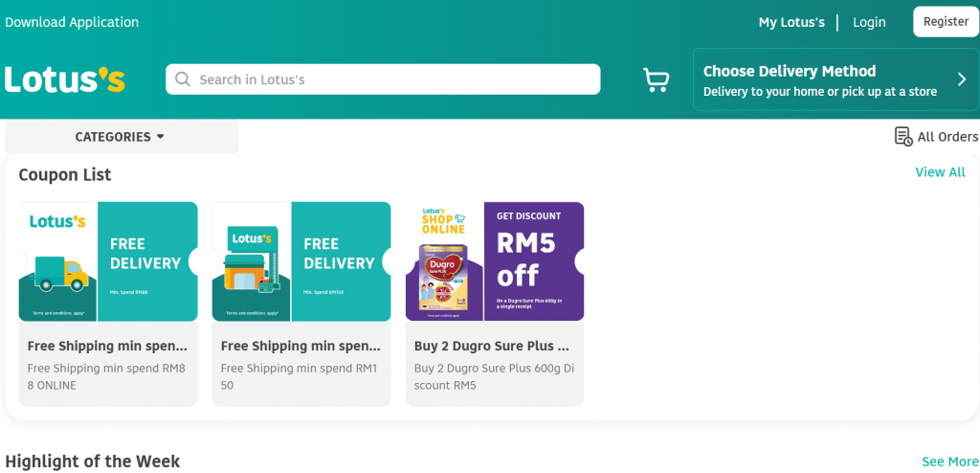The height and width of the screenshot is (473, 980).
Task: Click Download Application link
Action: (x=72, y=23)
